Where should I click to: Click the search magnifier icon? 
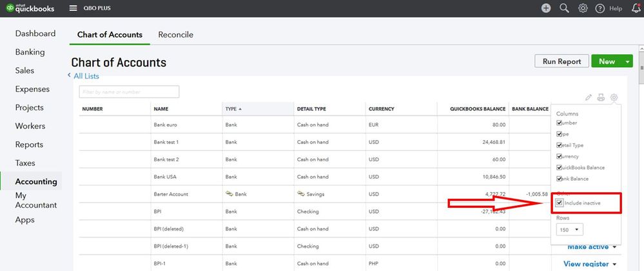(564, 8)
